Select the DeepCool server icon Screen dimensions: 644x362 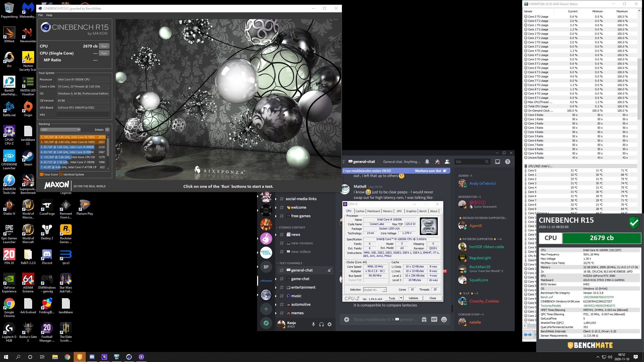[266, 253]
